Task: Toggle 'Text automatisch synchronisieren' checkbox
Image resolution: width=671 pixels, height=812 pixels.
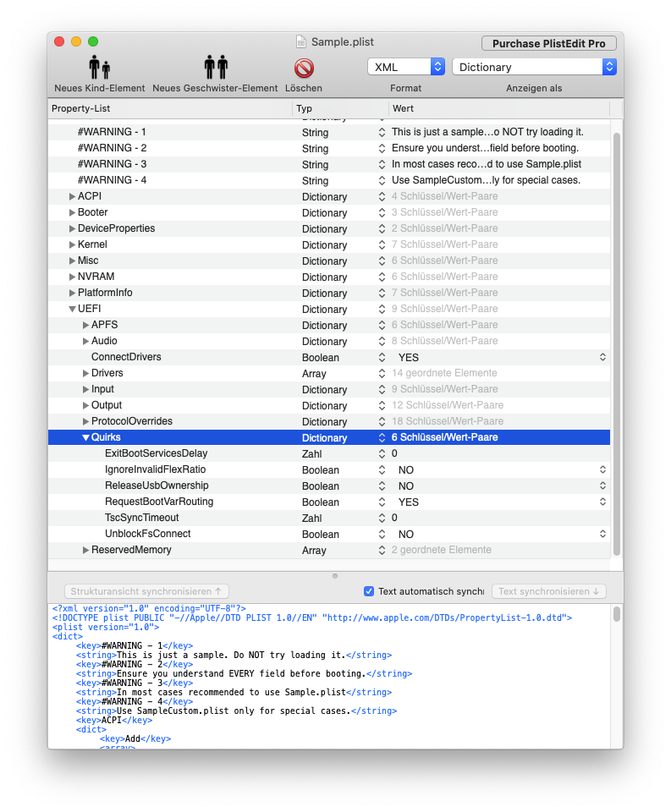Action: click(369, 591)
